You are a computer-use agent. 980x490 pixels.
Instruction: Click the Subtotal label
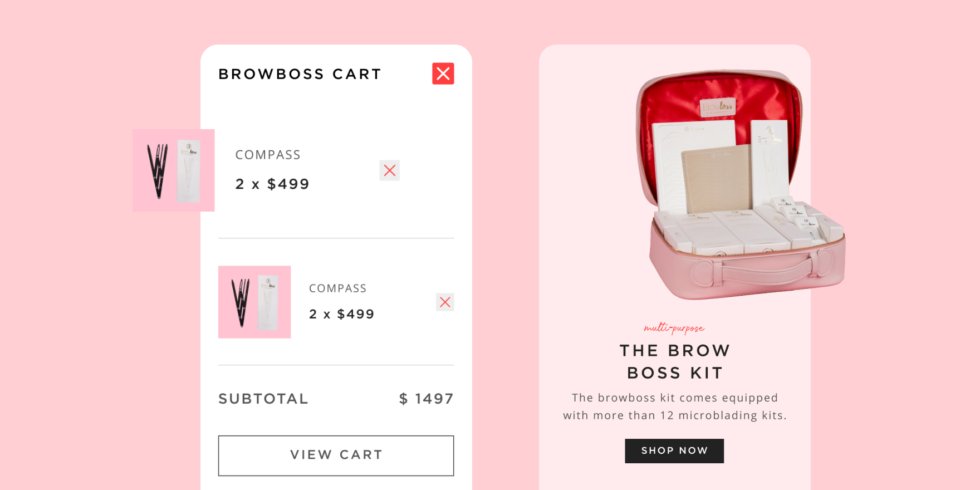263,399
